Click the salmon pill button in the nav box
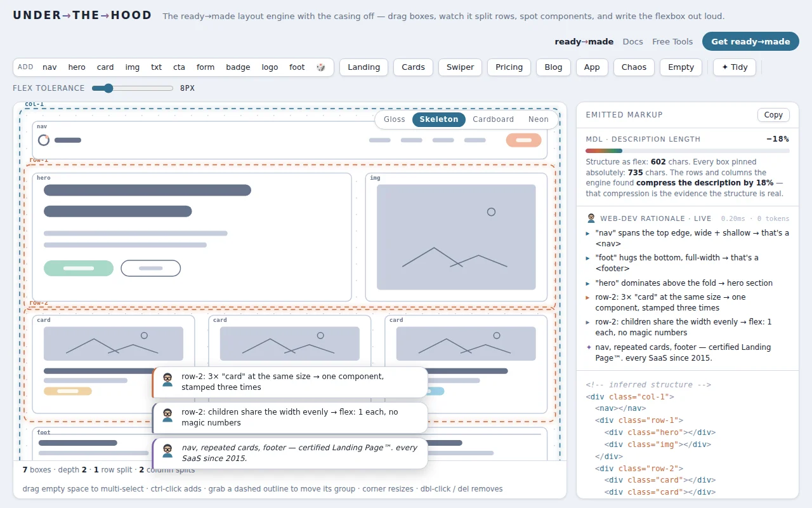The height and width of the screenshot is (508, 812). click(523, 140)
